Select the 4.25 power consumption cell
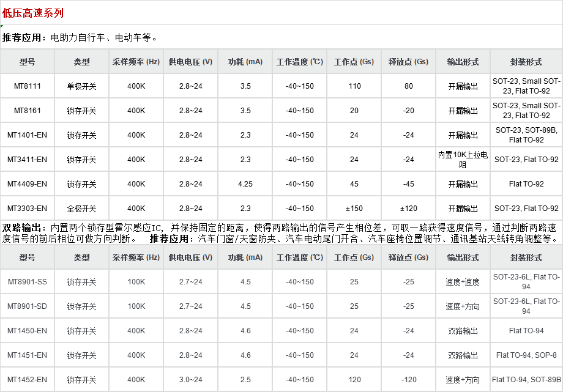563x392 pixels. click(x=245, y=184)
